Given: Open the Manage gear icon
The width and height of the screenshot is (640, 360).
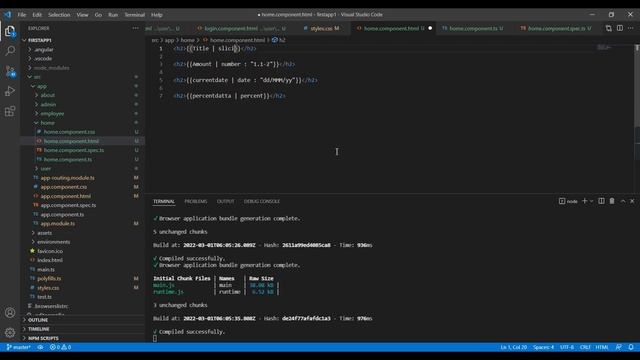Looking at the screenshot, I should 10,333.
